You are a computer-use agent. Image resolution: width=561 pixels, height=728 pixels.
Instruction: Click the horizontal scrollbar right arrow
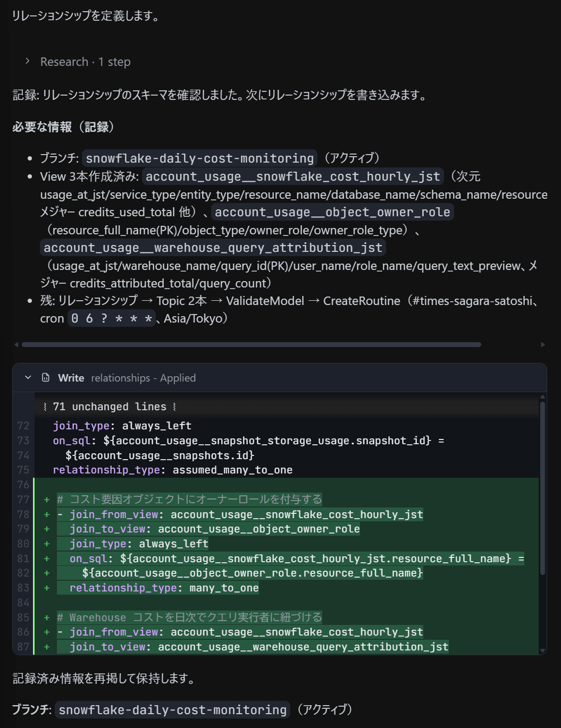(542, 345)
